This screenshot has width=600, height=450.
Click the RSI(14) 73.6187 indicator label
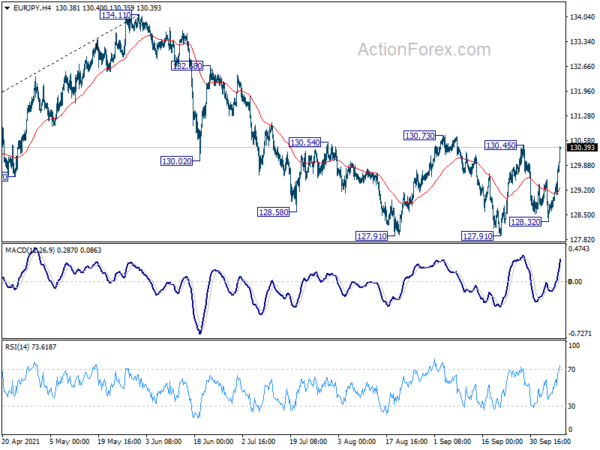click(x=31, y=347)
